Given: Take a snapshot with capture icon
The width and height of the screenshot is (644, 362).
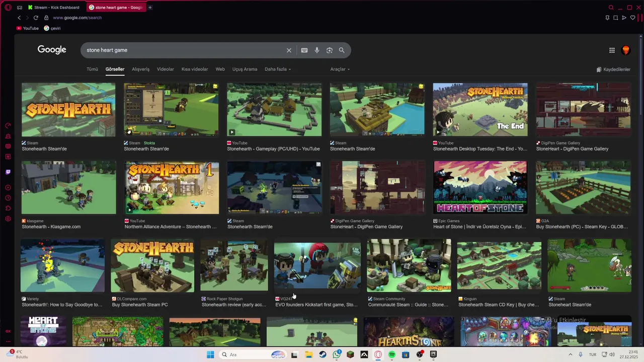Looking at the screenshot, I should [615, 18].
